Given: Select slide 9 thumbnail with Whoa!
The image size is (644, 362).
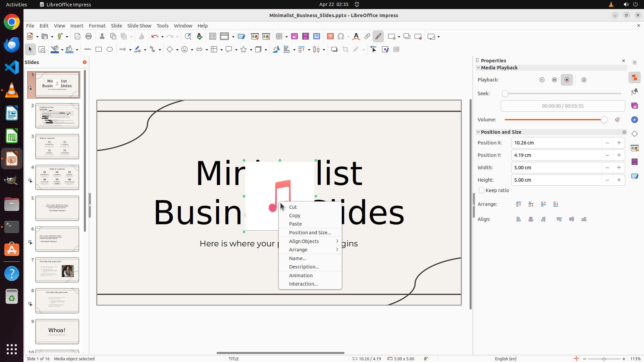Looking at the screenshot, I should 57,331.
